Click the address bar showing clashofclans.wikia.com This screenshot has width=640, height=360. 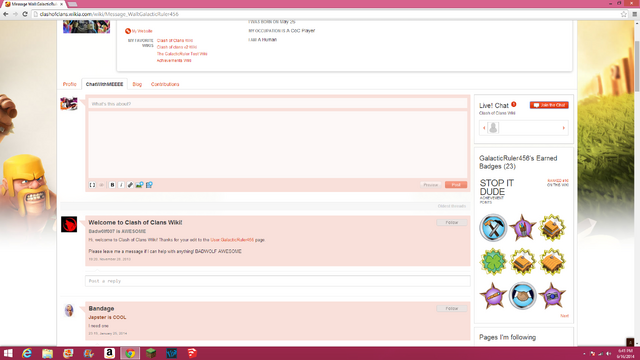click(x=327, y=14)
